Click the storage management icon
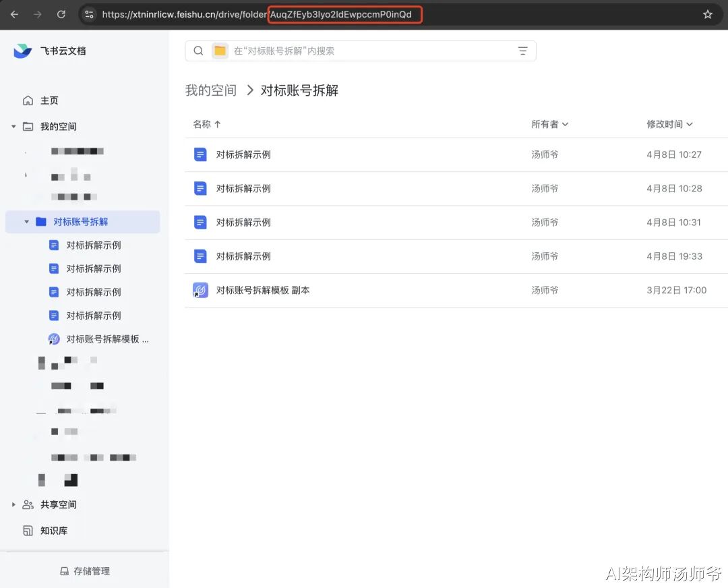This screenshot has height=588, width=728. (x=65, y=571)
